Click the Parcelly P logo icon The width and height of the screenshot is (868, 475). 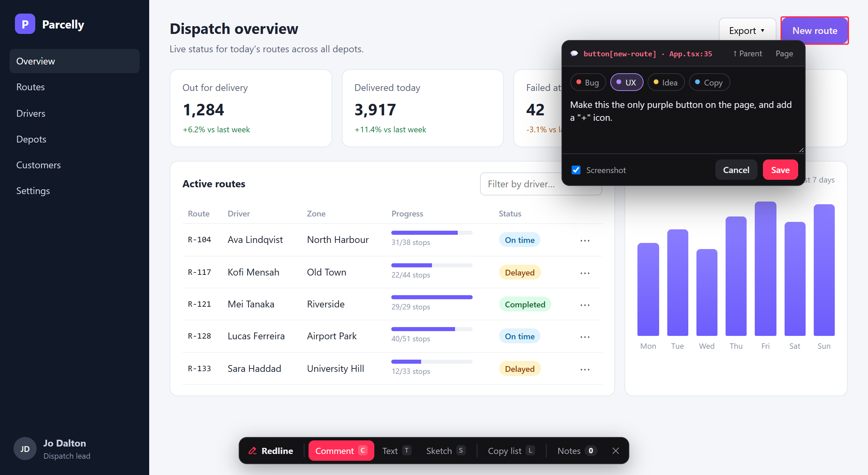[25, 24]
